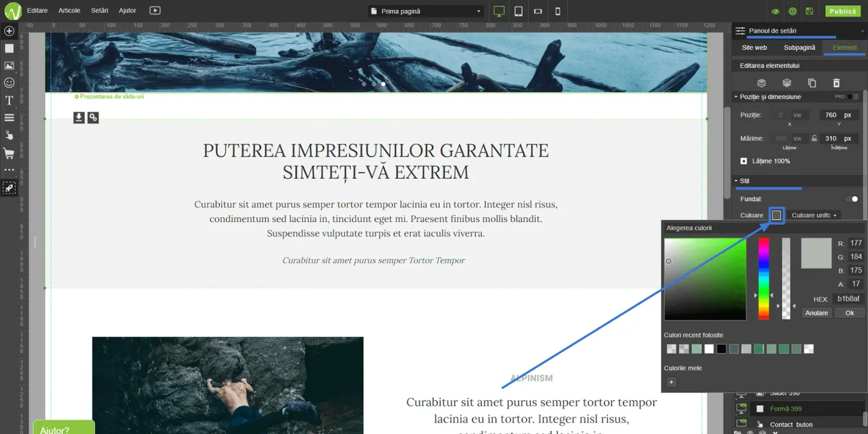Switch to the Site web tab
Screen dimensions: 868x434
754,48
